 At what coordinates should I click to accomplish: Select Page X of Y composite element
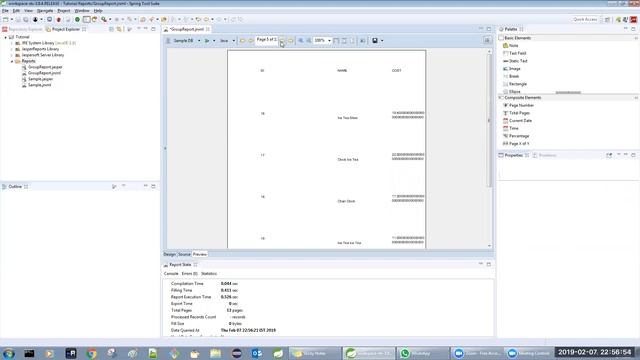point(516,144)
